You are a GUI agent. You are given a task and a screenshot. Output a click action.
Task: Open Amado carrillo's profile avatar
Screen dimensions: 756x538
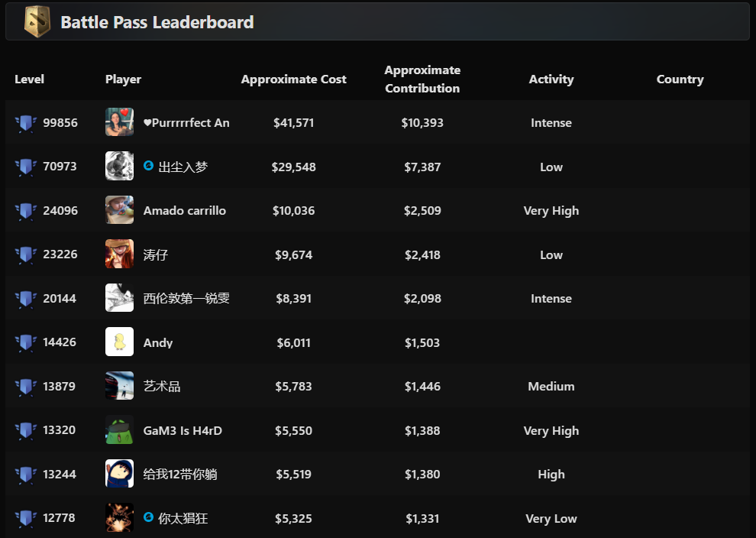point(120,210)
